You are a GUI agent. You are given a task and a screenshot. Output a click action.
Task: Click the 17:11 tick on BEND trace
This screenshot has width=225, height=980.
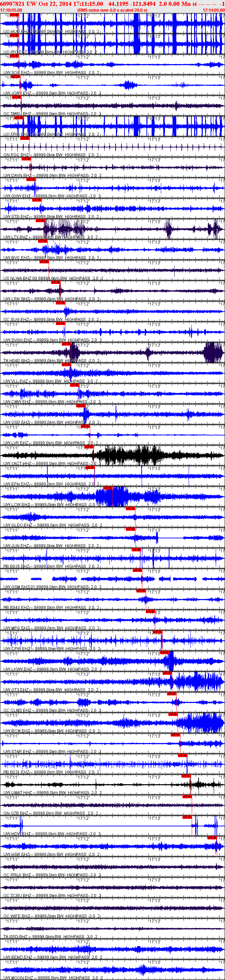(12, 942)
